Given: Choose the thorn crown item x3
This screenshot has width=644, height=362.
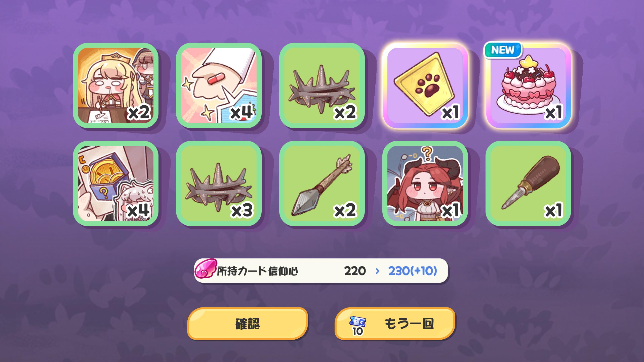Looking at the screenshot, I should coord(219,184).
